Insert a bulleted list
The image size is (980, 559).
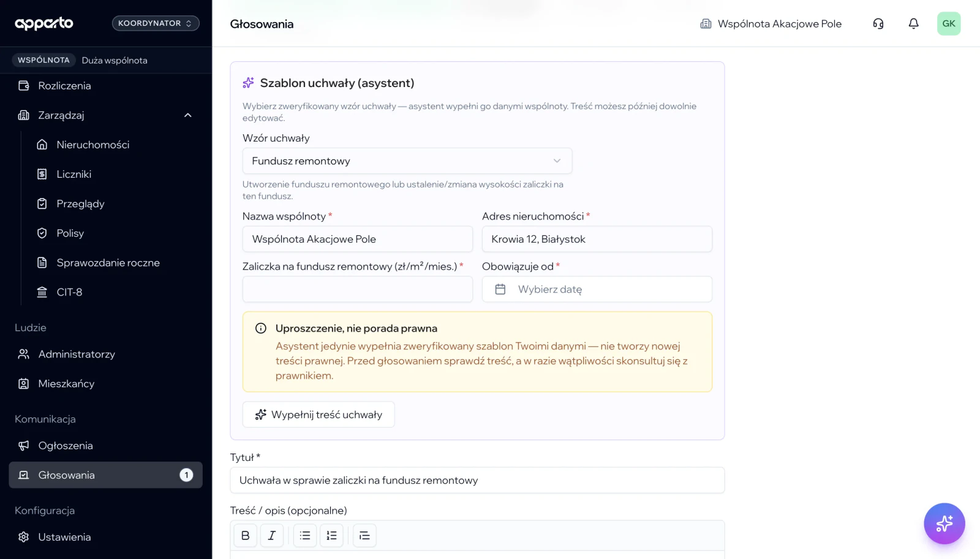coord(305,536)
